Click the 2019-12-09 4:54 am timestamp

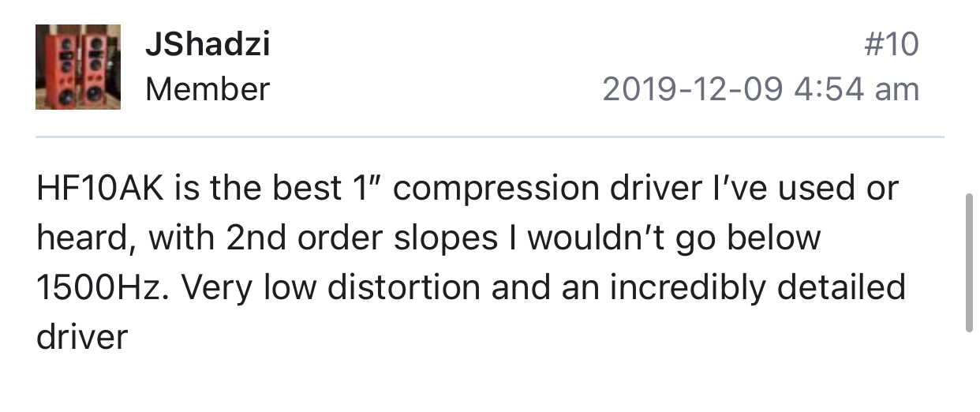pyautogui.click(x=761, y=89)
